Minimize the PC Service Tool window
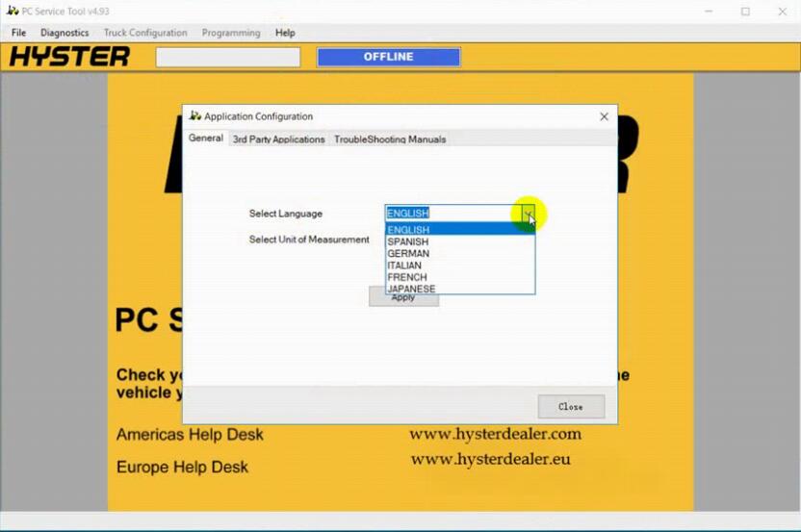Viewport: 801px width, 532px height. tap(709, 12)
